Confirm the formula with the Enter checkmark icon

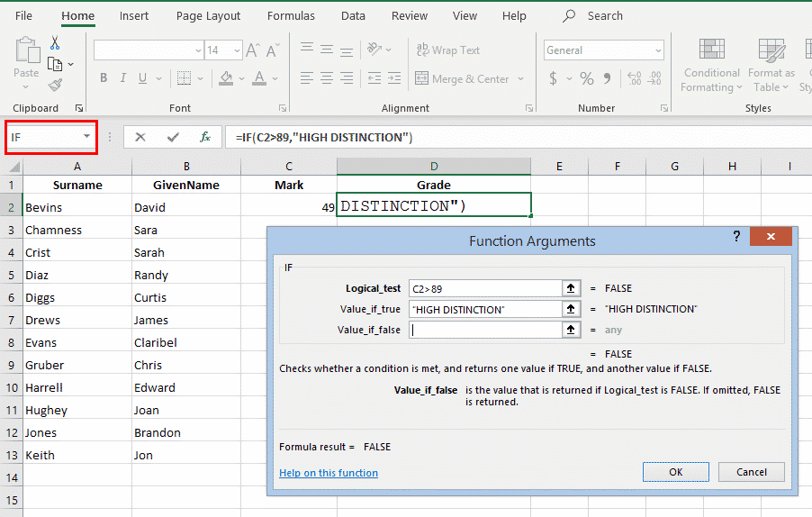(173, 137)
